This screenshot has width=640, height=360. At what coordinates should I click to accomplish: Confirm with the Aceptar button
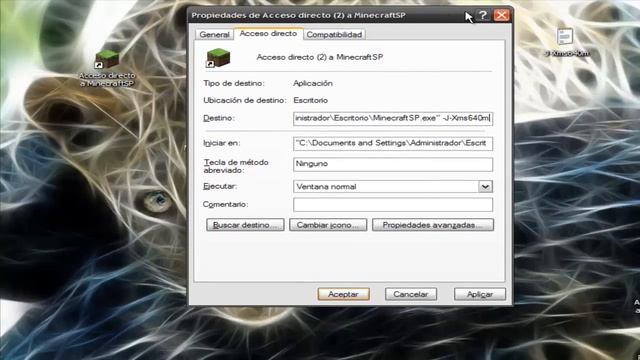[x=344, y=294]
